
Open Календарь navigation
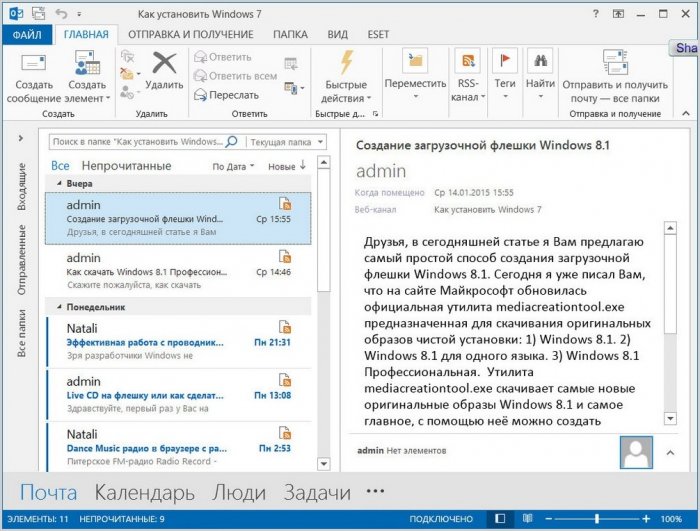click(145, 492)
